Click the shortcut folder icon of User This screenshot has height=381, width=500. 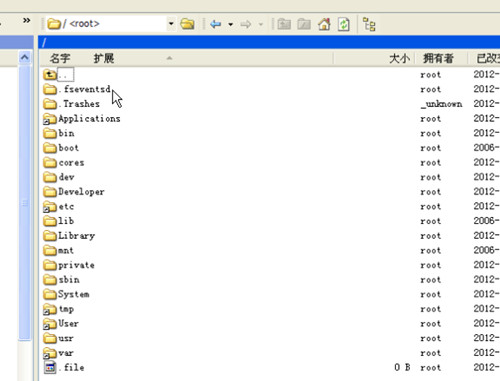point(50,324)
